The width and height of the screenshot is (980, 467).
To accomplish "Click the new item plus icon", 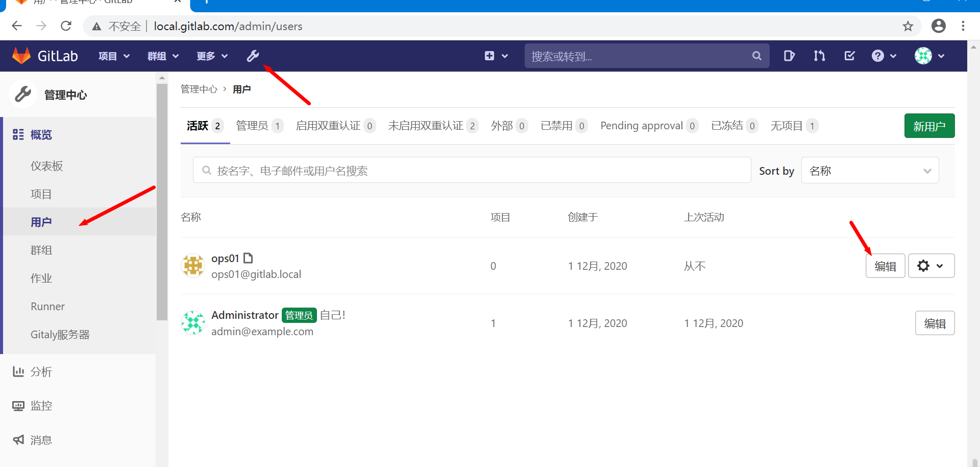I will [489, 56].
